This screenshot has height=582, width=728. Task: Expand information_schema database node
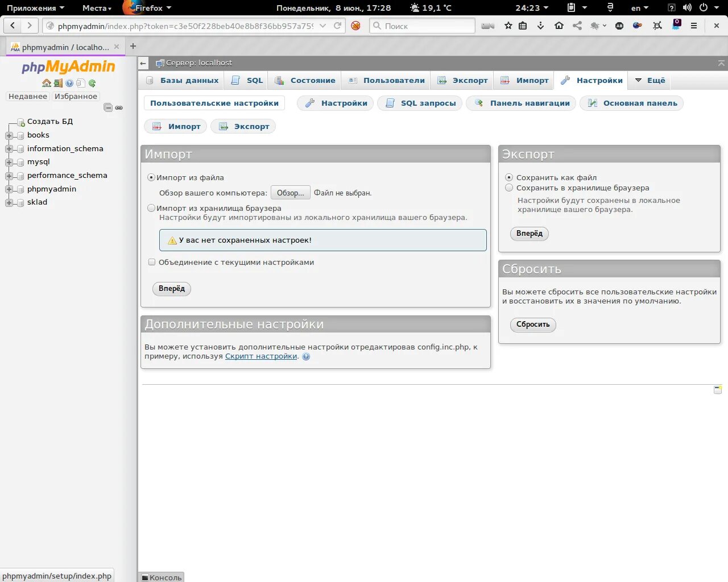click(x=9, y=149)
